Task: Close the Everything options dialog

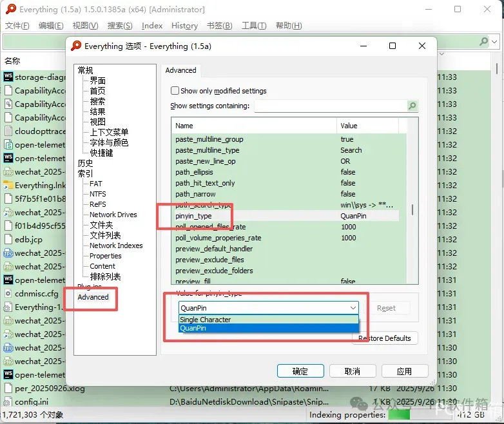Action: coord(422,46)
